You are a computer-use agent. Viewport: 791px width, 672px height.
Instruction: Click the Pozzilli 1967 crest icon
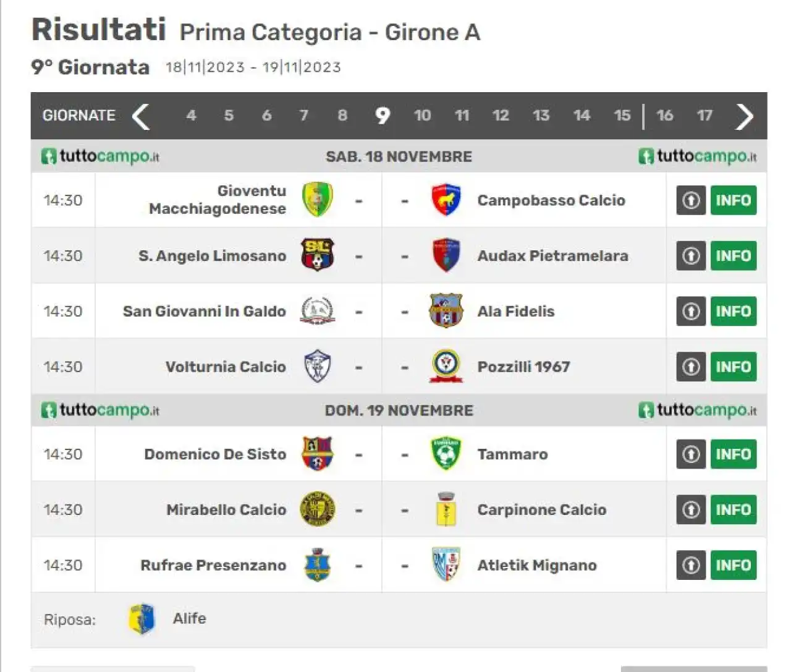pos(446,367)
